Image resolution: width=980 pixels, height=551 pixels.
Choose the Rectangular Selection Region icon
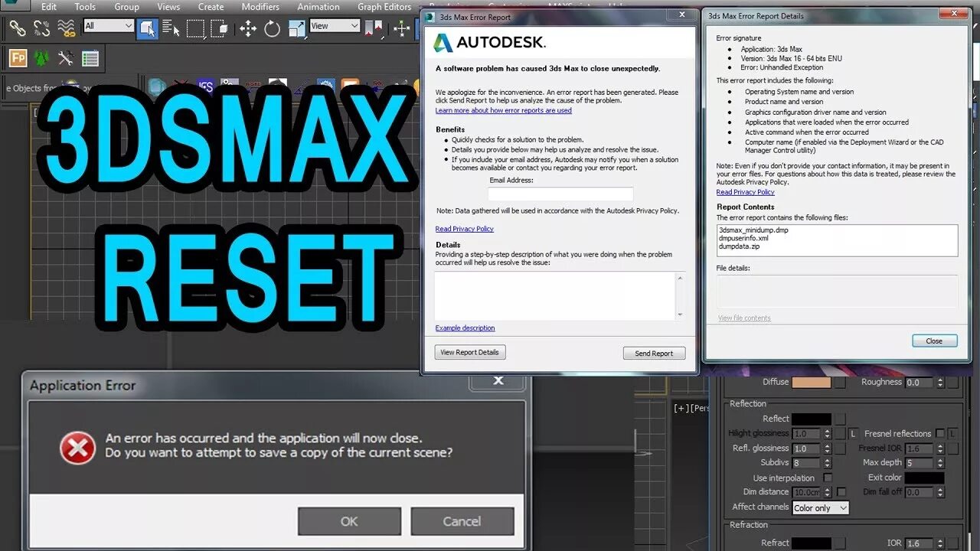point(195,29)
